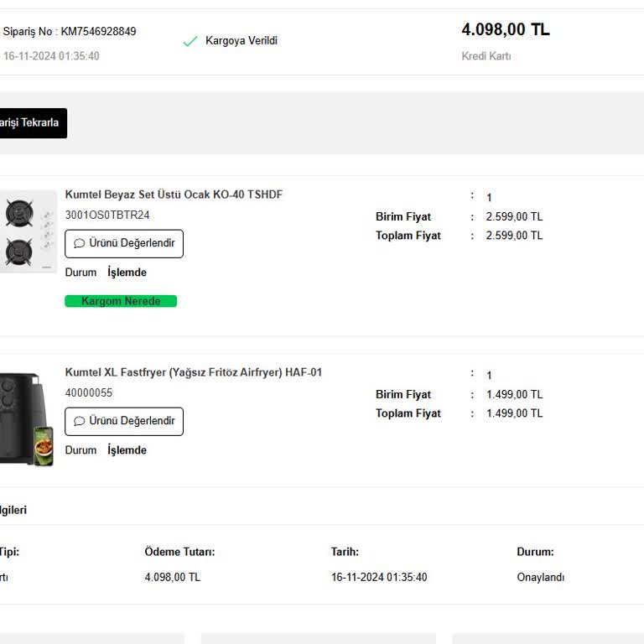
Task: Click product code 40000055
Action: tap(89, 392)
